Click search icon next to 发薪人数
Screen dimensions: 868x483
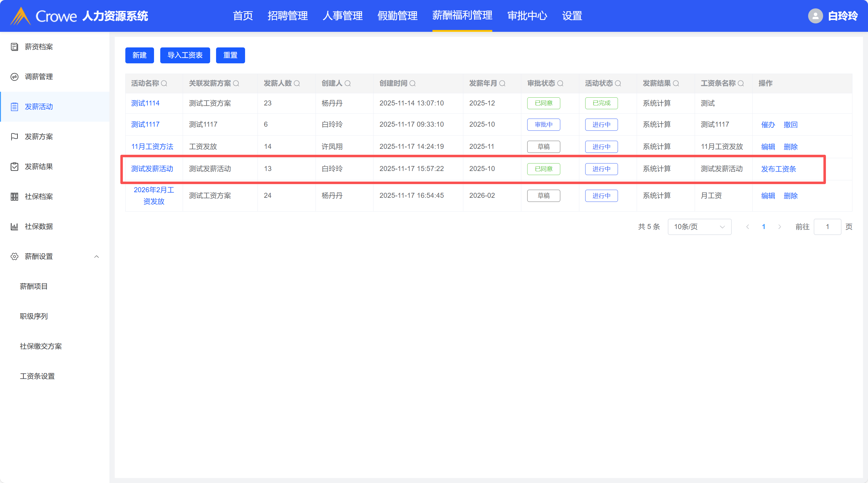(297, 83)
